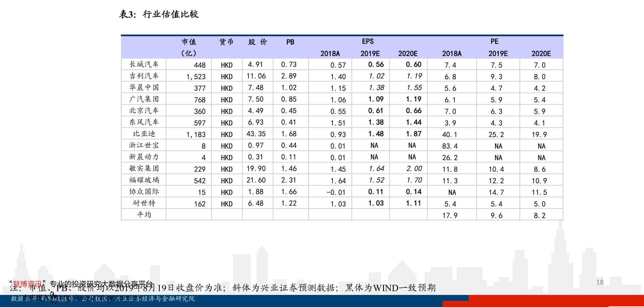Click the "敏实集团" company name
This screenshot has width=644, height=307.
point(144,168)
